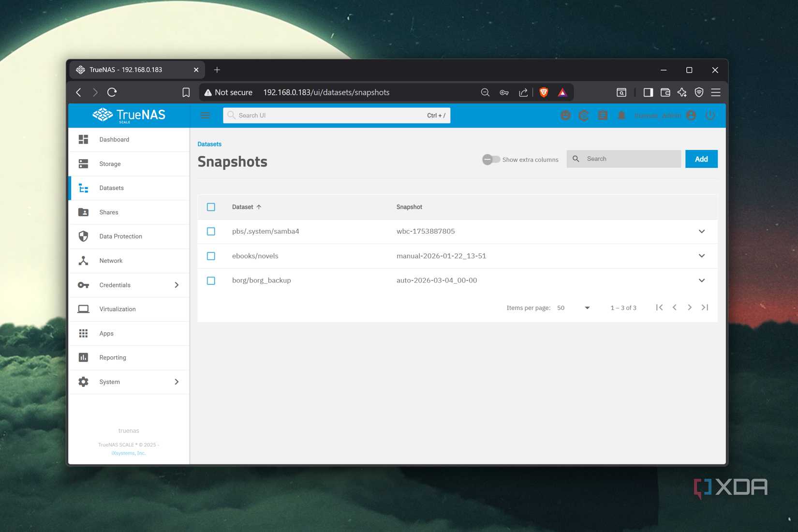This screenshot has height=532, width=798.
Task: Click the power icon in TrueNAS header
Action: (x=710, y=115)
